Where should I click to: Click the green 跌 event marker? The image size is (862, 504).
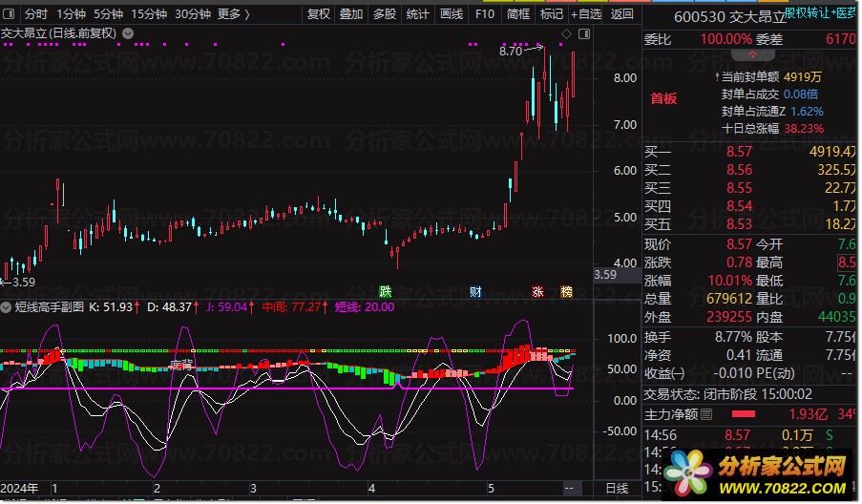tap(386, 291)
